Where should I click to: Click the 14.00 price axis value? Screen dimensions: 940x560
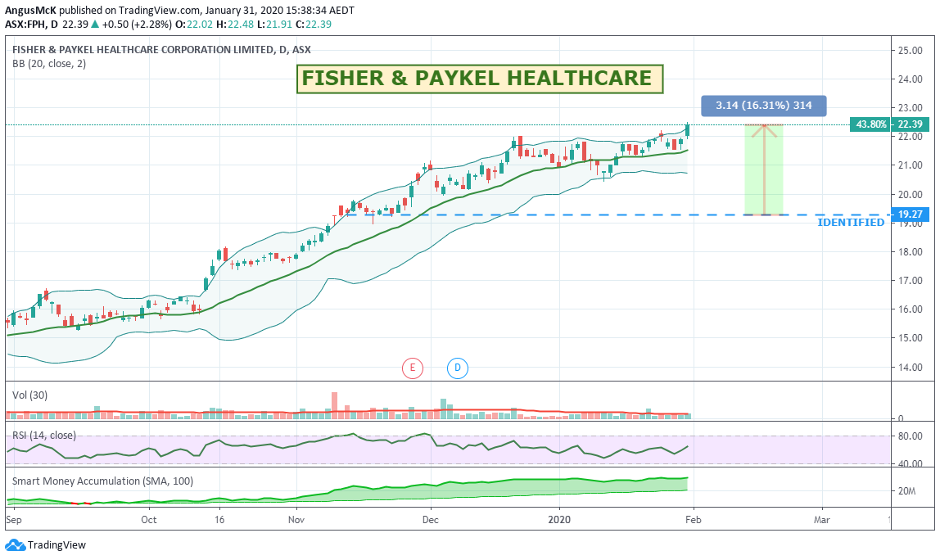click(x=910, y=367)
